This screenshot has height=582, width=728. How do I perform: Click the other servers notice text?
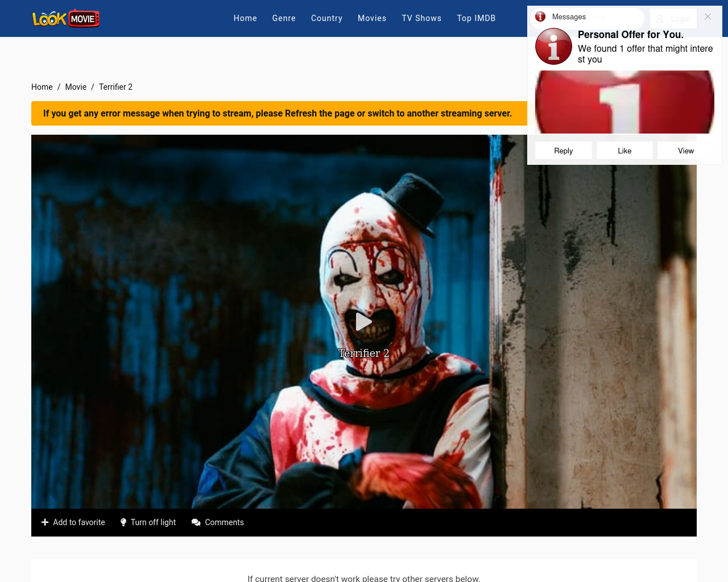pos(364,578)
